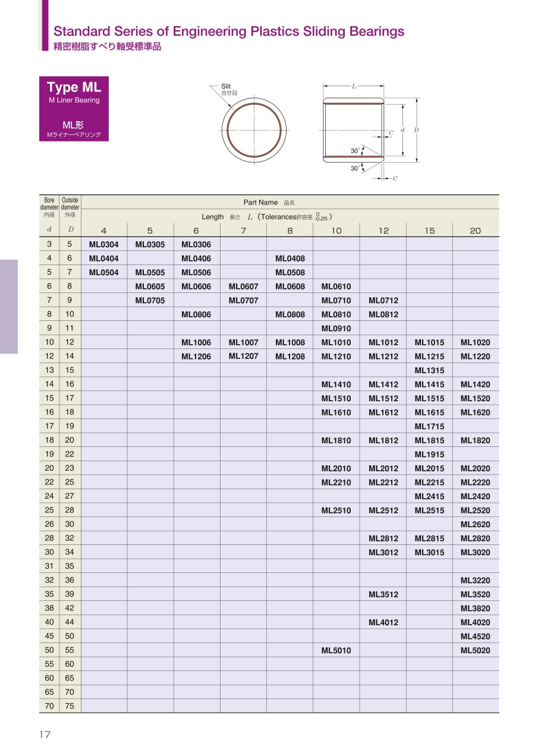This screenshot has width=535, height=756.
Task: Click part name ML1315 in the table
Action: pyautogui.click(x=429, y=370)
